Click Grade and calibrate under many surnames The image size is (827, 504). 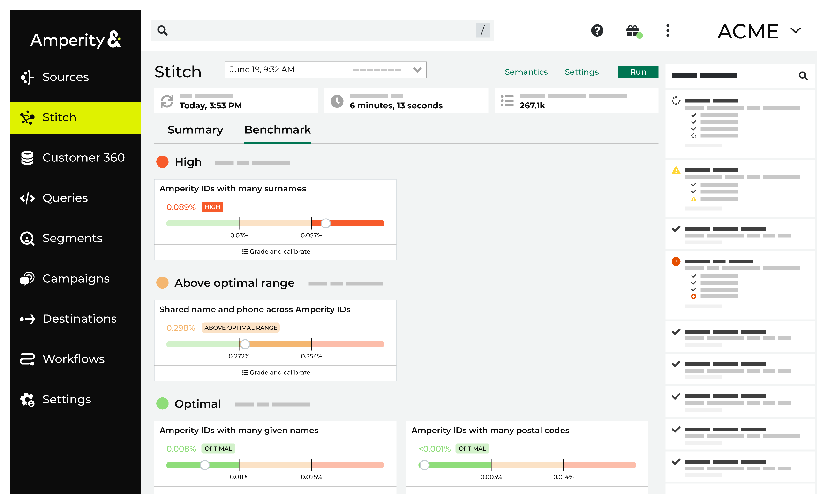pos(275,252)
